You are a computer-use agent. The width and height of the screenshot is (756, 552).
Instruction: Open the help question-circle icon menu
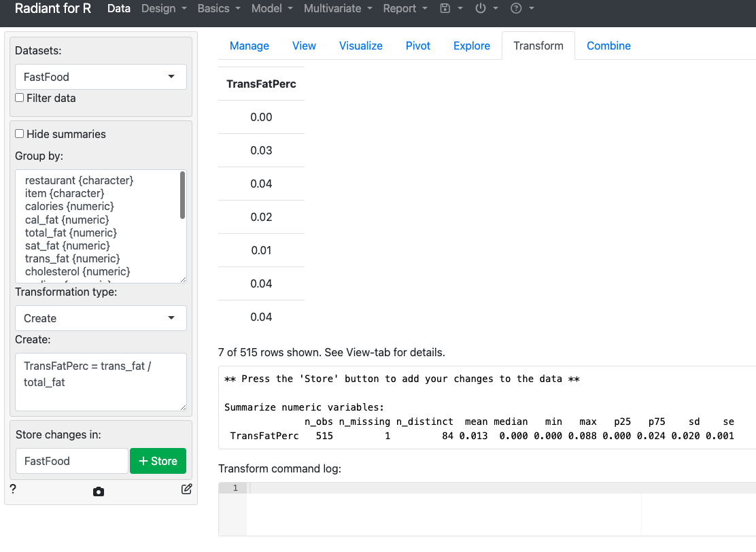pos(516,9)
